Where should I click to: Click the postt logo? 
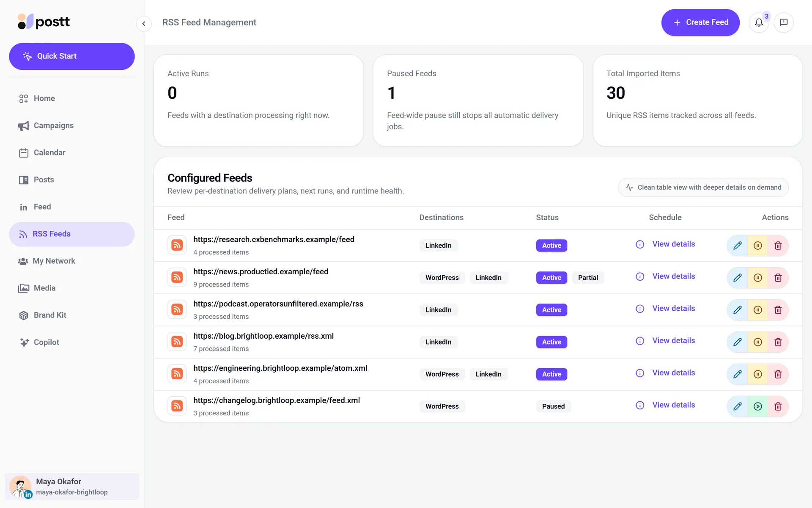pyautogui.click(x=44, y=22)
